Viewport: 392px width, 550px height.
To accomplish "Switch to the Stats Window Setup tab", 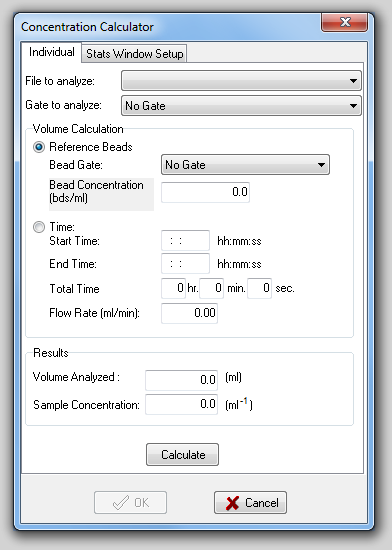I will 134,54.
